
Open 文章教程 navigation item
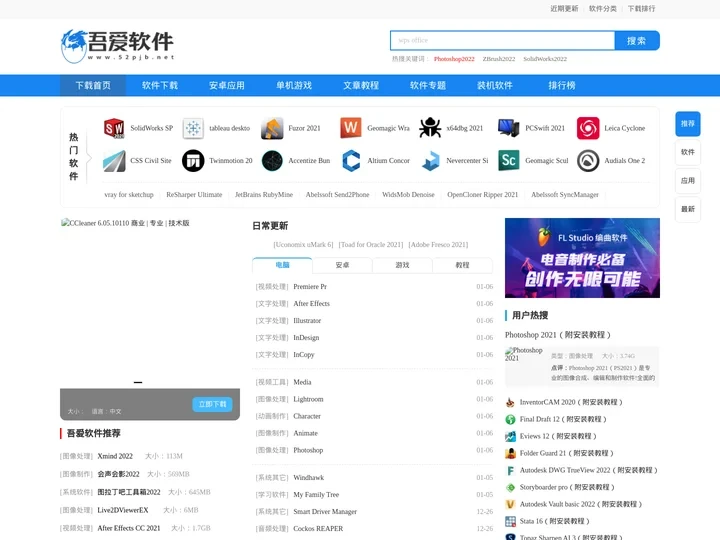click(361, 85)
